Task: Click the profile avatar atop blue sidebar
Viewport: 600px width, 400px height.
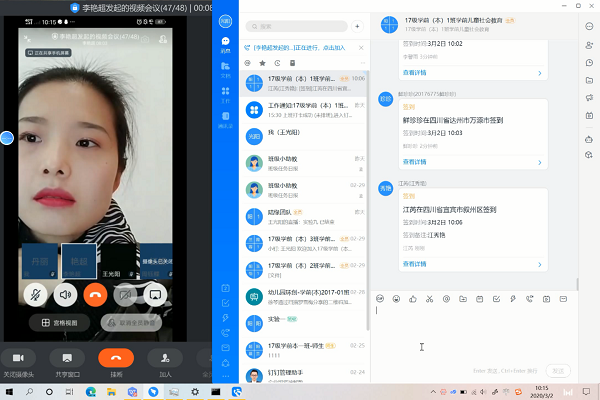Action: pyautogui.click(x=225, y=21)
